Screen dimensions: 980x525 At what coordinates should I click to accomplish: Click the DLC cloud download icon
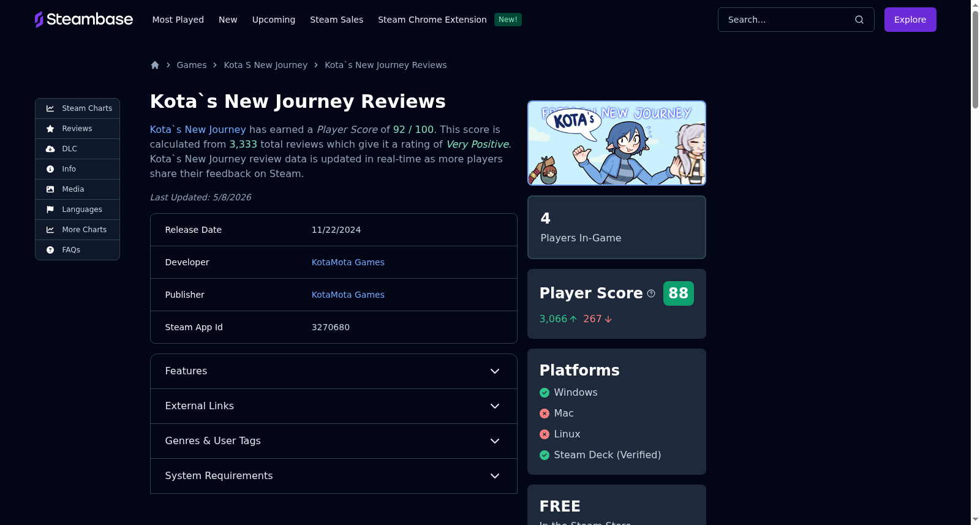pos(50,149)
